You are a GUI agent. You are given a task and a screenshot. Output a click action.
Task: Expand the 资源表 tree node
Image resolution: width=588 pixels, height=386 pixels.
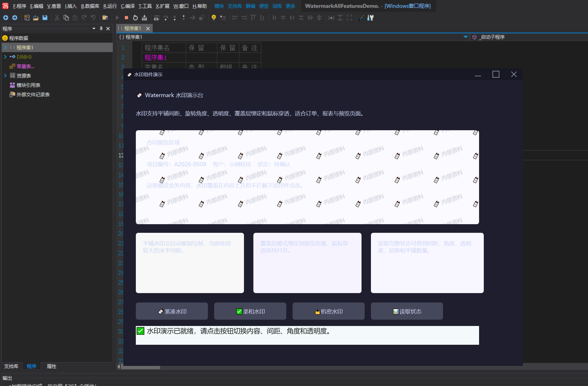pyautogui.click(x=5, y=75)
